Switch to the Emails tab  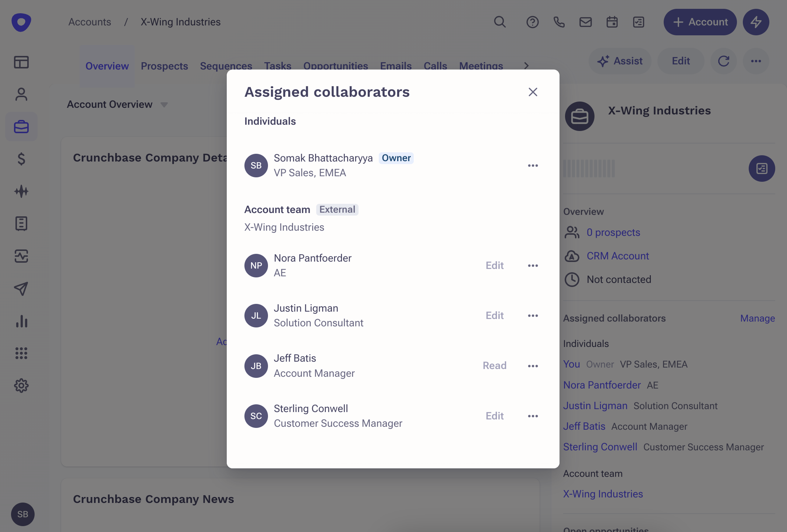tap(396, 66)
